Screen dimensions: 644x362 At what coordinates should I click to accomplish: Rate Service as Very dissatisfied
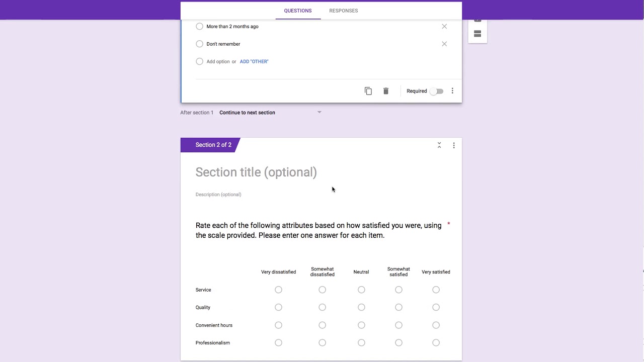click(278, 290)
